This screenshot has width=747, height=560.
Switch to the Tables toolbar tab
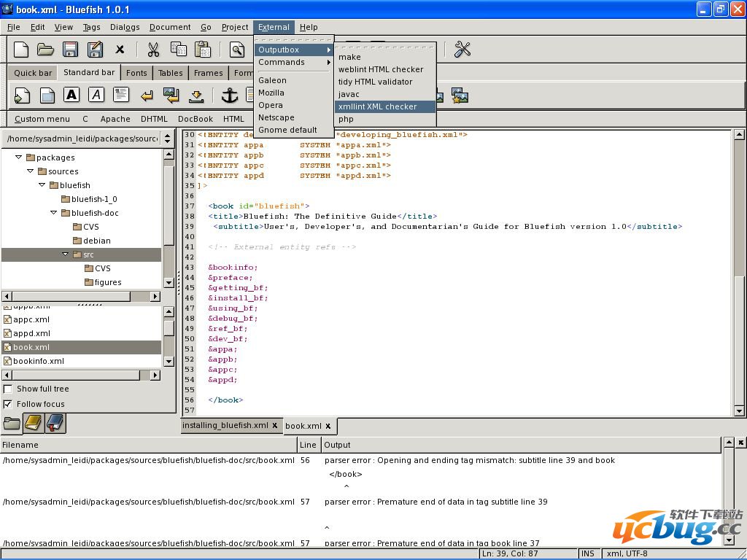click(170, 73)
